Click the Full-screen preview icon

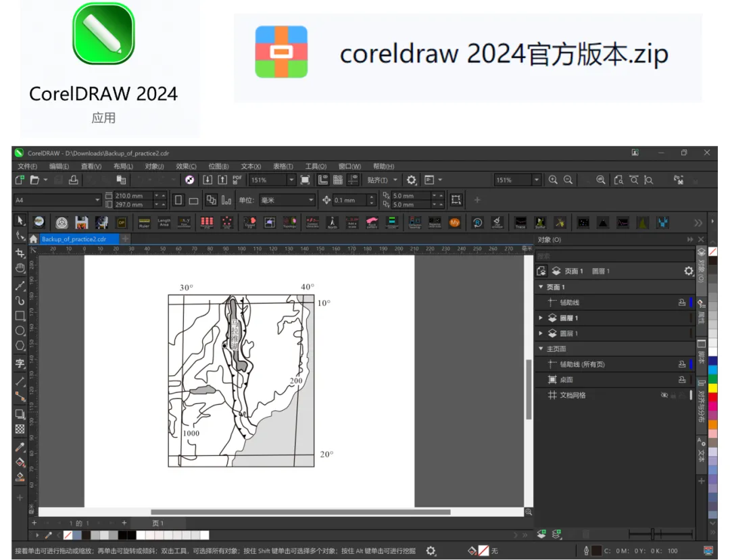click(x=305, y=180)
